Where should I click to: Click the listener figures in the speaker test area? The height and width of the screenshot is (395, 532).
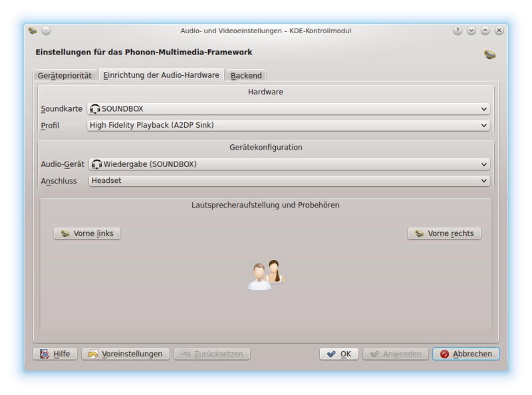(265, 273)
